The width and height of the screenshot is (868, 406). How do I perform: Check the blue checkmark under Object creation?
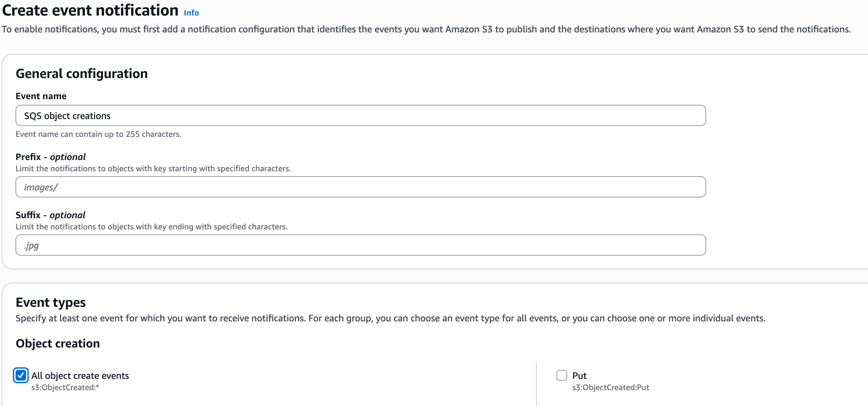(20, 375)
